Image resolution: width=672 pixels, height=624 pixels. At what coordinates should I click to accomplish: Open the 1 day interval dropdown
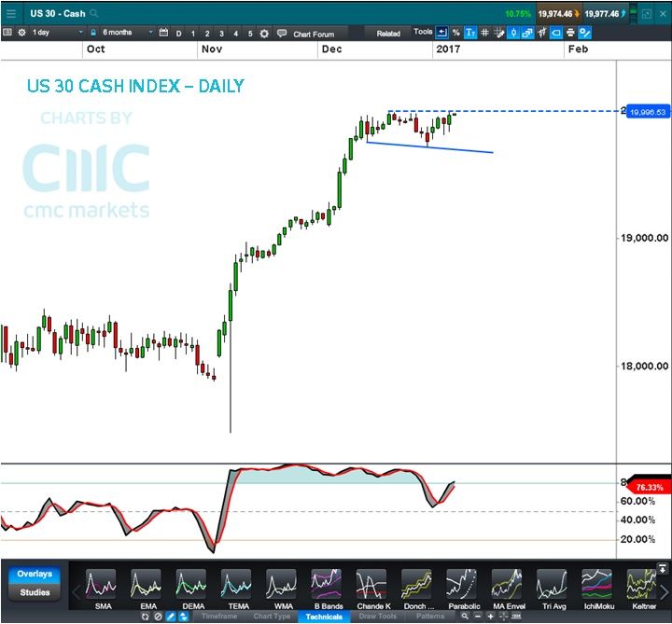(x=58, y=32)
